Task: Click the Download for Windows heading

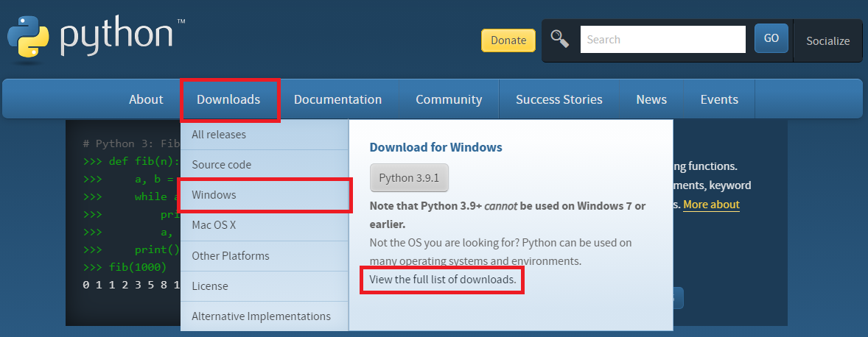Action: tap(435, 147)
